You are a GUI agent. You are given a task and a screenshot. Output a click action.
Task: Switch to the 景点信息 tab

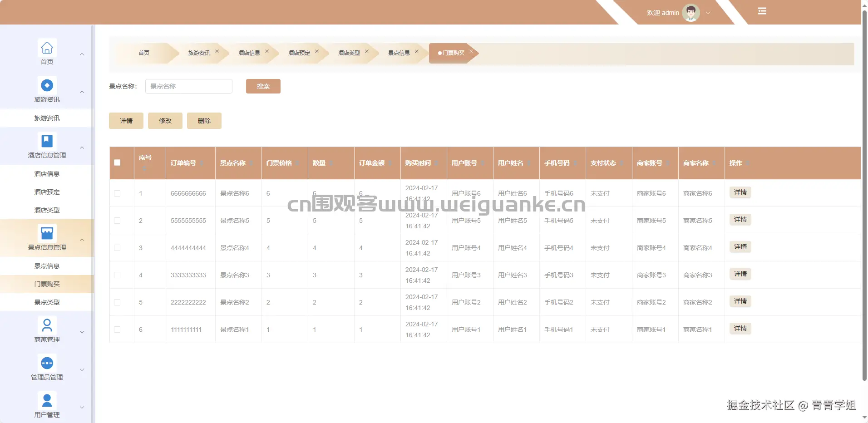coord(399,53)
